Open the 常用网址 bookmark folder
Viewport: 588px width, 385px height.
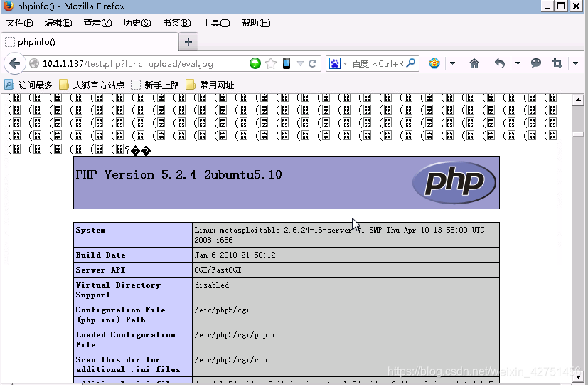pyautogui.click(x=210, y=85)
